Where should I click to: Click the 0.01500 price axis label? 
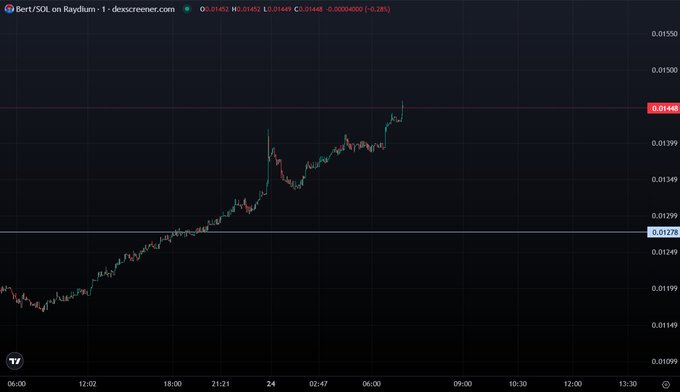point(664,70)
